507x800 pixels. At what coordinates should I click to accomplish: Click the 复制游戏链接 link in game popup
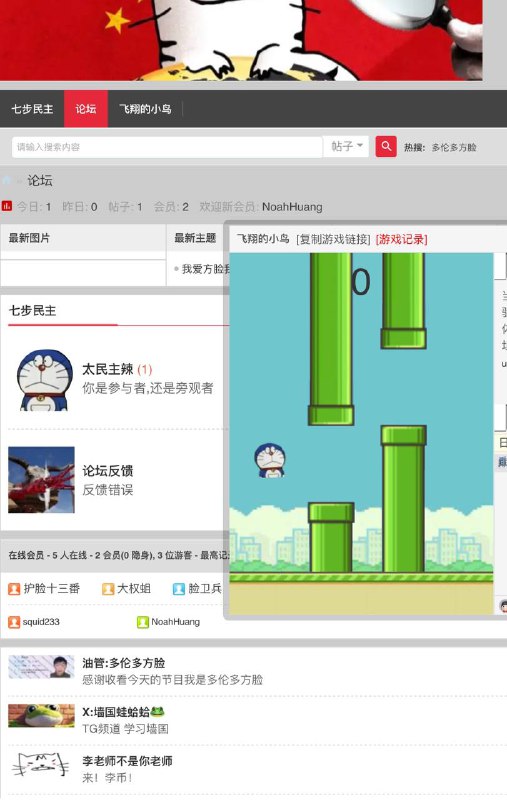(x=333, y=239)
